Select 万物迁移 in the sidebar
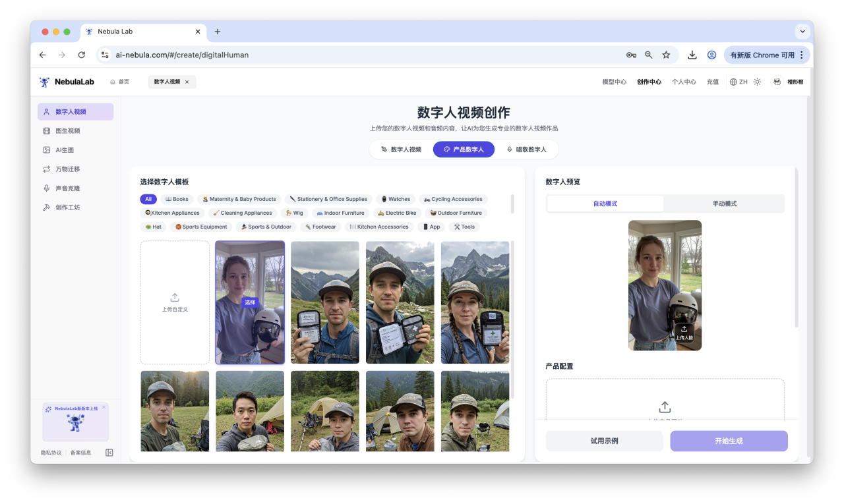Viewport: 844px width, 504px height. click(67, 169)
